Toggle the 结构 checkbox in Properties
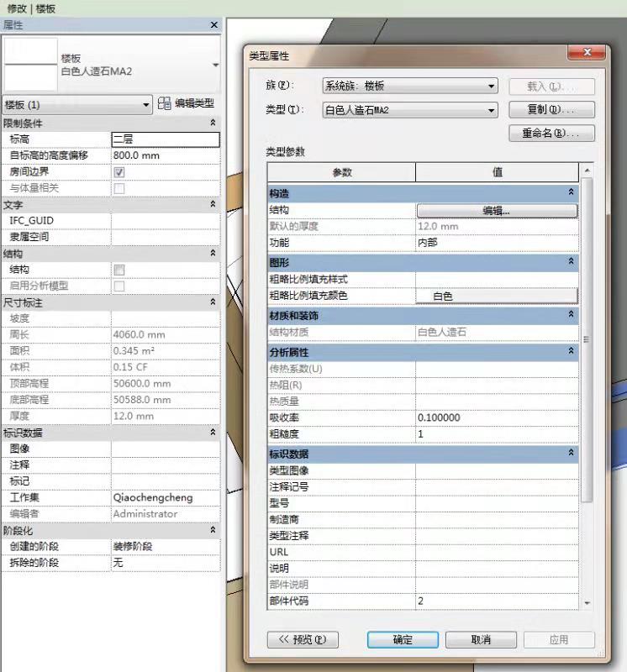Viewport: 627px width, 672px height. (119, 270)
